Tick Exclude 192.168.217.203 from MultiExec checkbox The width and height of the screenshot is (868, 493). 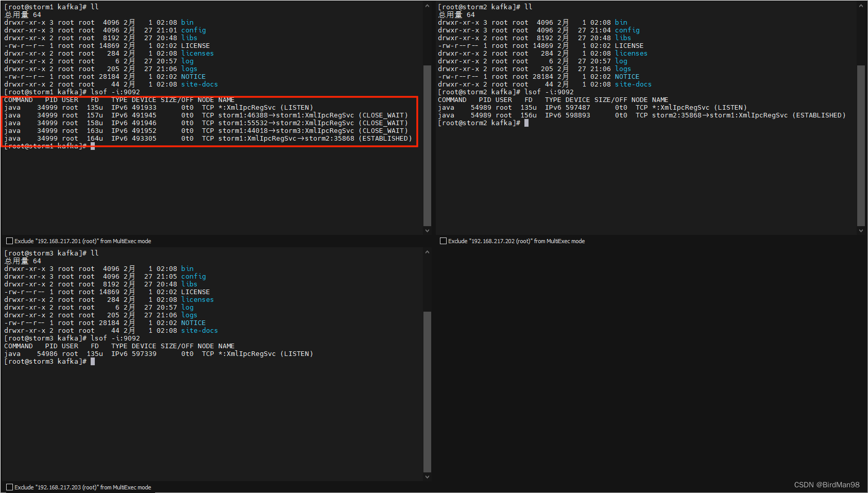(9, 487)
